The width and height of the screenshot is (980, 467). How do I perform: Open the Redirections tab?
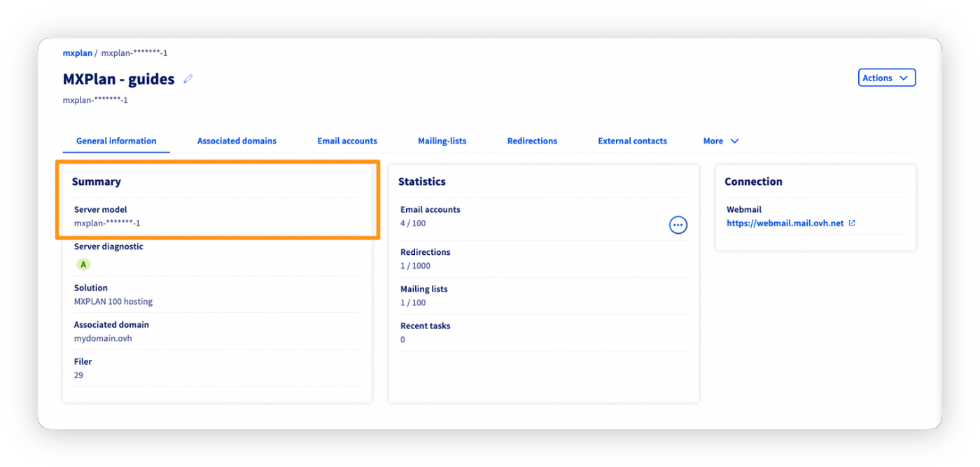coord(532,141)
